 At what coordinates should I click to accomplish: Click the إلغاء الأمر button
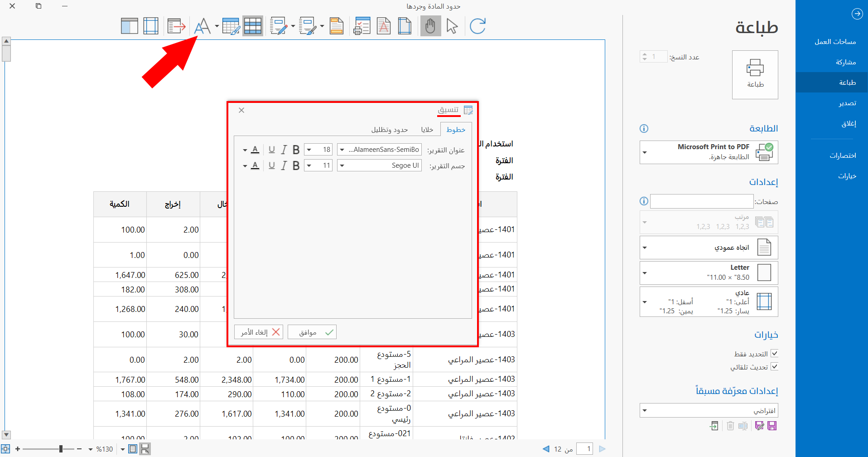[259, 332]
